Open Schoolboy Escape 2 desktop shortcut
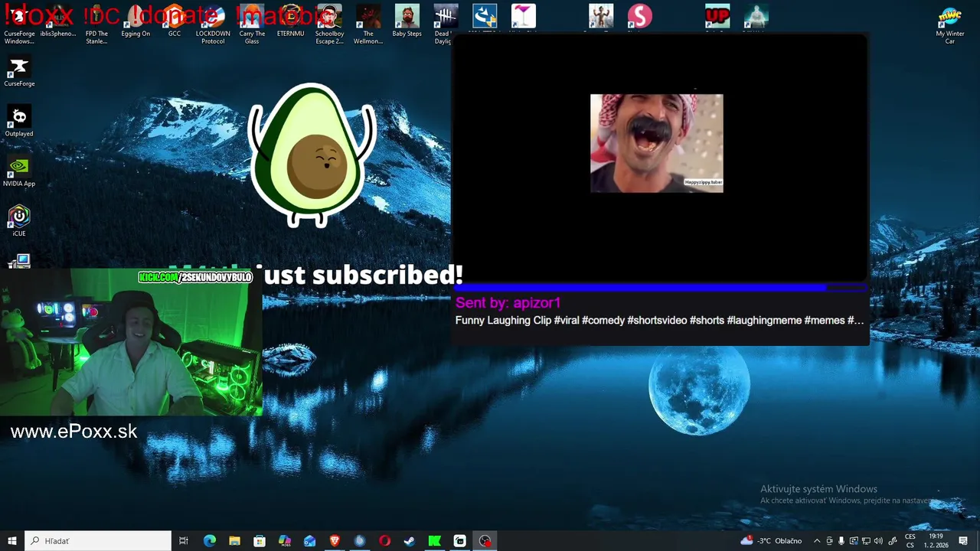The image size is (980, 551). coord(329,24)
